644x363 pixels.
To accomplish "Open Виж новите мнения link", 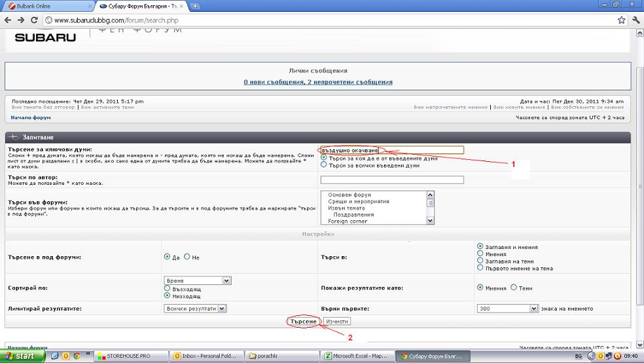I will click(x=519, y=107).
